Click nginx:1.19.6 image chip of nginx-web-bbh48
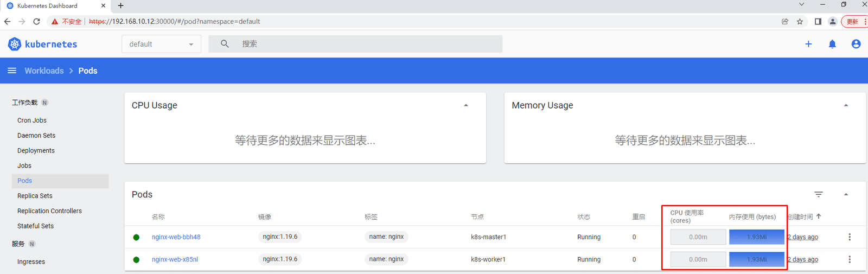Image resolution: width=868 pixels, height=274 pixels. coord(280,237)
